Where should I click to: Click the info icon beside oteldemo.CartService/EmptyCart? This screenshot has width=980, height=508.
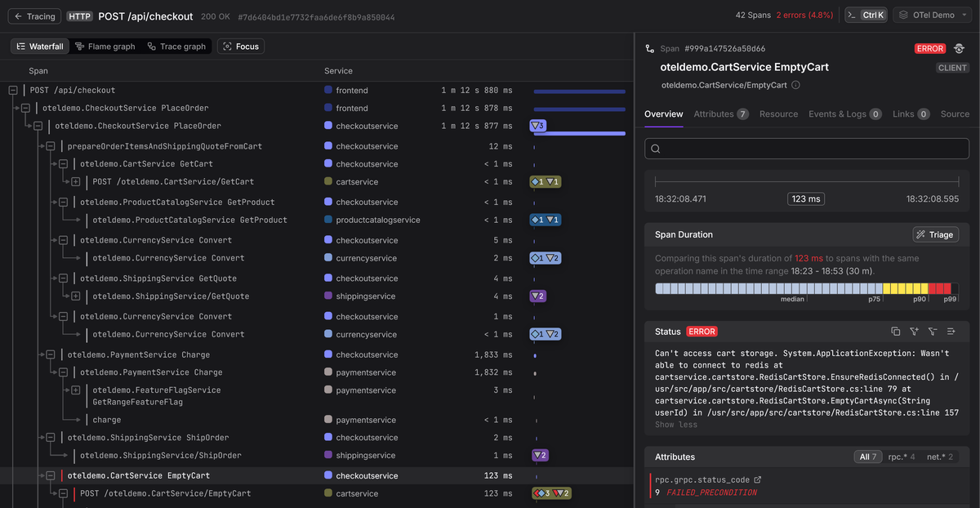795,85
